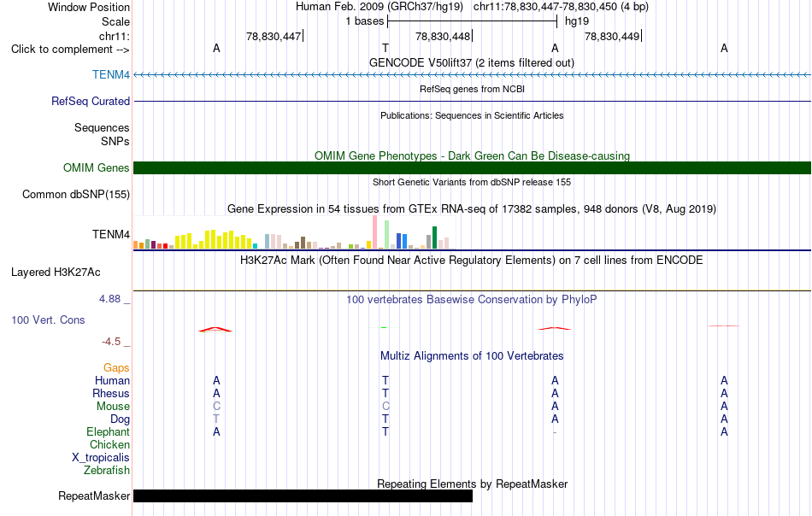Click the GTEx 'TENM4' expression label

[x=111, y=234]
